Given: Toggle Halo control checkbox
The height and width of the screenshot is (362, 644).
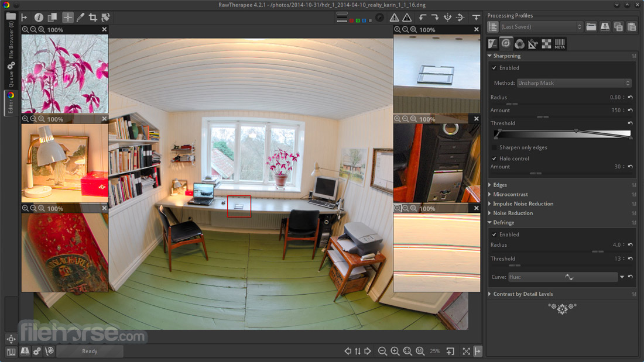Looking at the screenshot, I should point(494,158).
